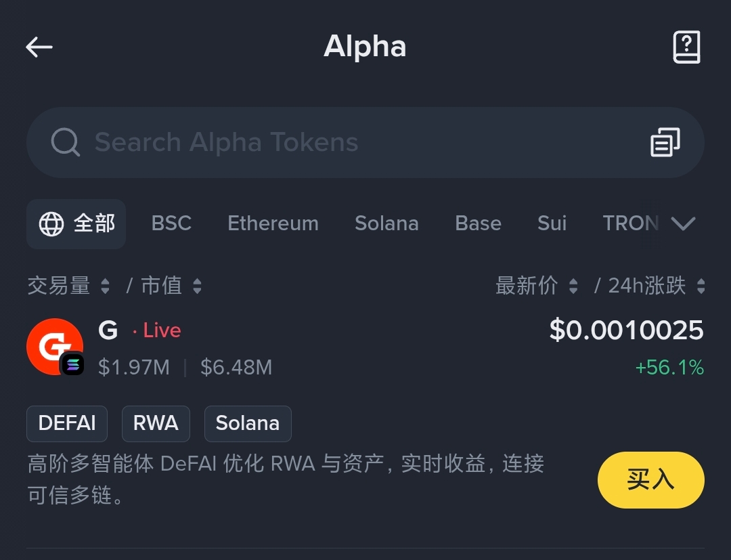Tap the Live status indicator next to G
This screenshot has height=560, width=731.
coord(160,330)
